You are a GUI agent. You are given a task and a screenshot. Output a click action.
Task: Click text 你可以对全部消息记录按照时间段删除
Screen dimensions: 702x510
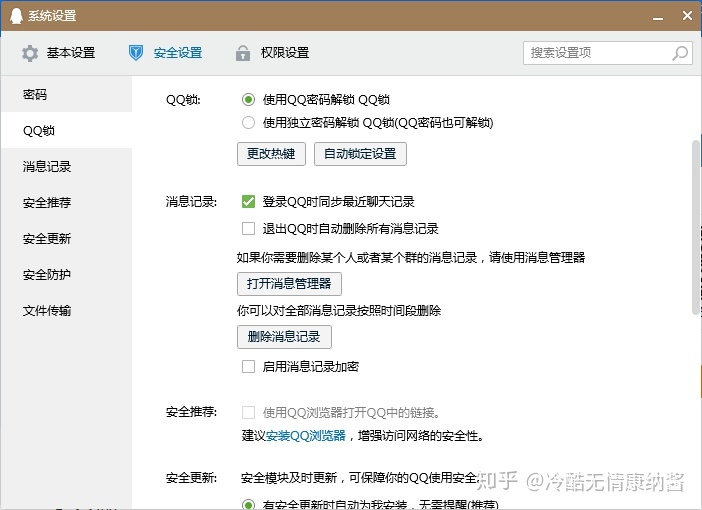tap(339, 311)
